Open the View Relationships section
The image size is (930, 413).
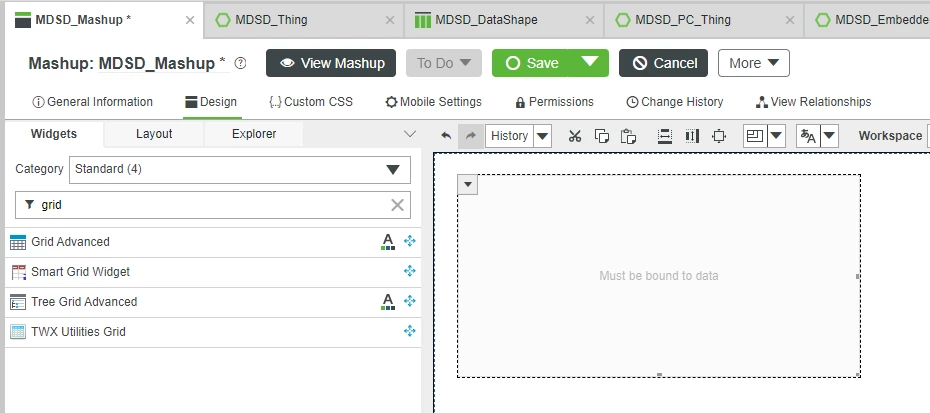814,102
